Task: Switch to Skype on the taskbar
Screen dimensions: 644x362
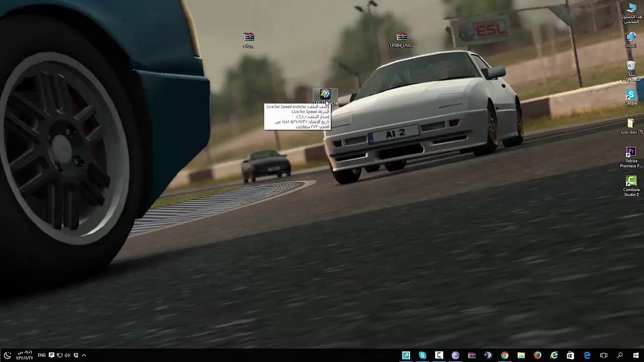Action: pos(423,355)
